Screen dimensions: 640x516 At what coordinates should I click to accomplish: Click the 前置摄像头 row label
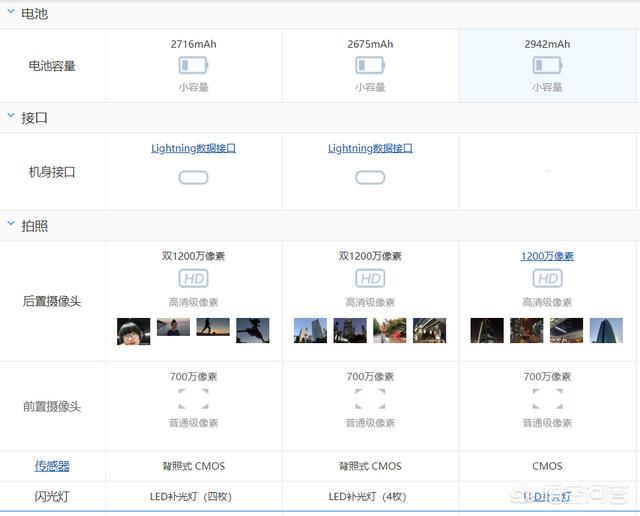coord(52,406)
